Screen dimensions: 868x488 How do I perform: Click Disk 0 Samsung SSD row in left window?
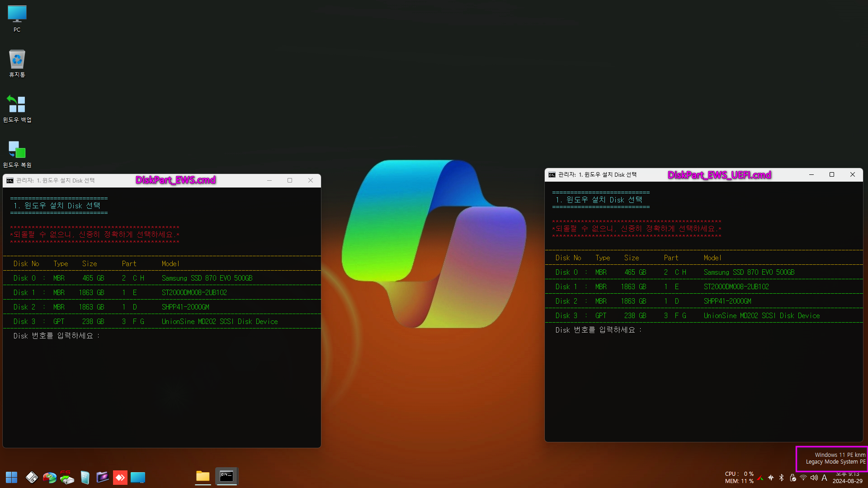[162, 278]
